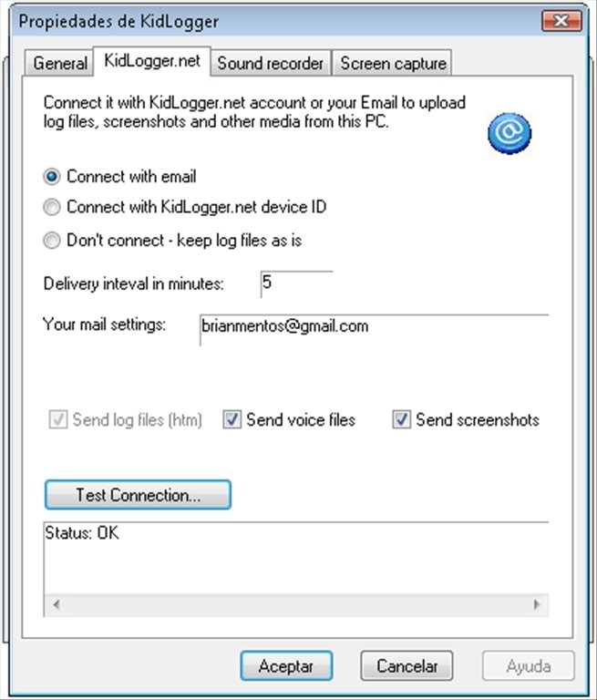The image size is (597, 700).
Task: Open the KidLogger.net tab
Action: (x=152, y=61)
